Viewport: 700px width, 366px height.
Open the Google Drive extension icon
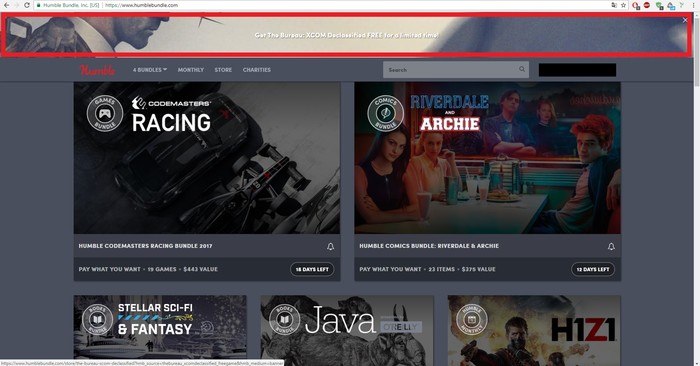coord(671,5)
